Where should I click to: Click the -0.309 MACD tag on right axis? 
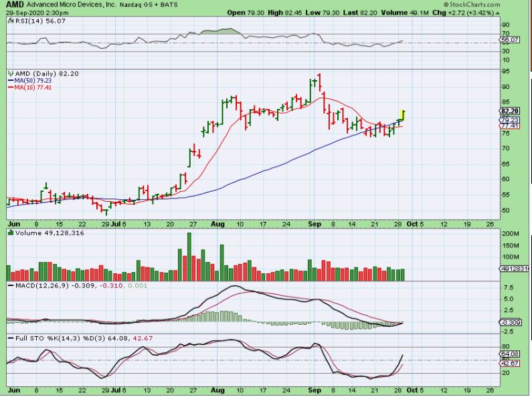(x=511, y=322)
